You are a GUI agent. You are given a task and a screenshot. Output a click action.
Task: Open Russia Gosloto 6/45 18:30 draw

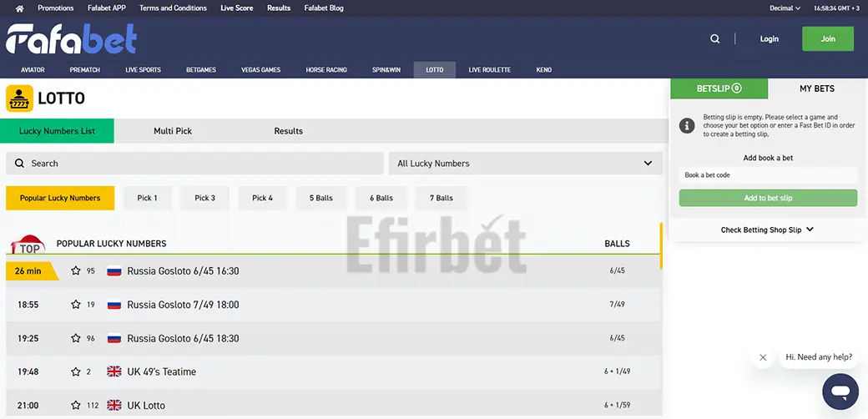tap(334, 338)
